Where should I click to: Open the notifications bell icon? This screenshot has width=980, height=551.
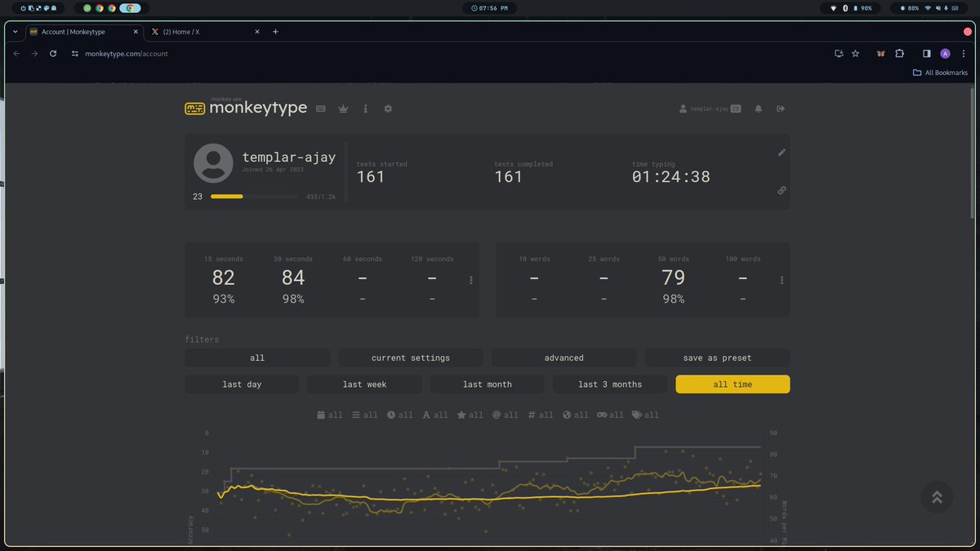[x=759, y=109]
